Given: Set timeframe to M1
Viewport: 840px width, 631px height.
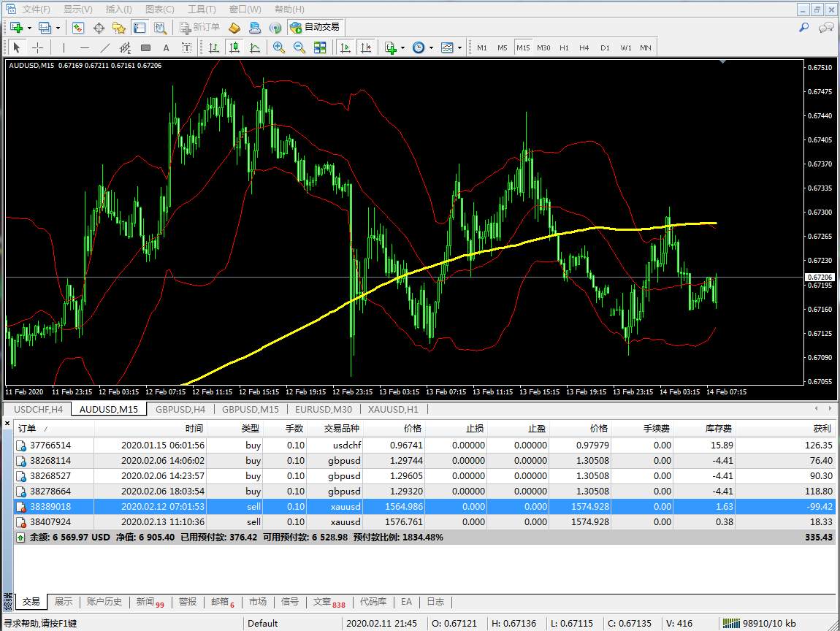Looking at the screenshot, I should (482, 47).
